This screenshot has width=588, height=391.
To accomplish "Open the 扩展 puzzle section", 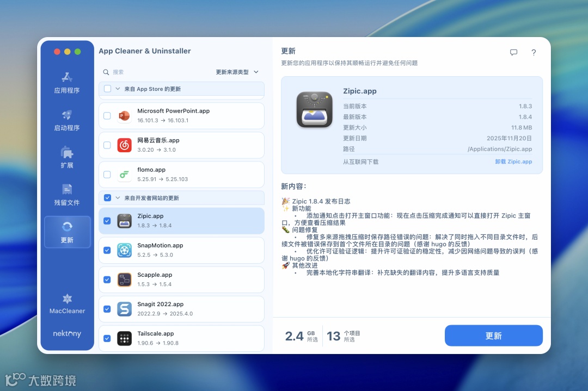I will point(67,158).
